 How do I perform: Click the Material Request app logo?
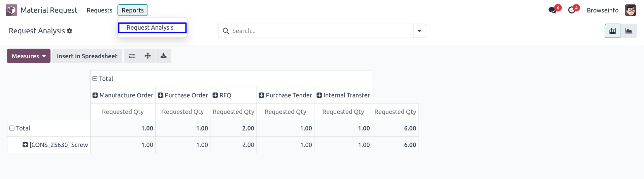tap(11, 10)
